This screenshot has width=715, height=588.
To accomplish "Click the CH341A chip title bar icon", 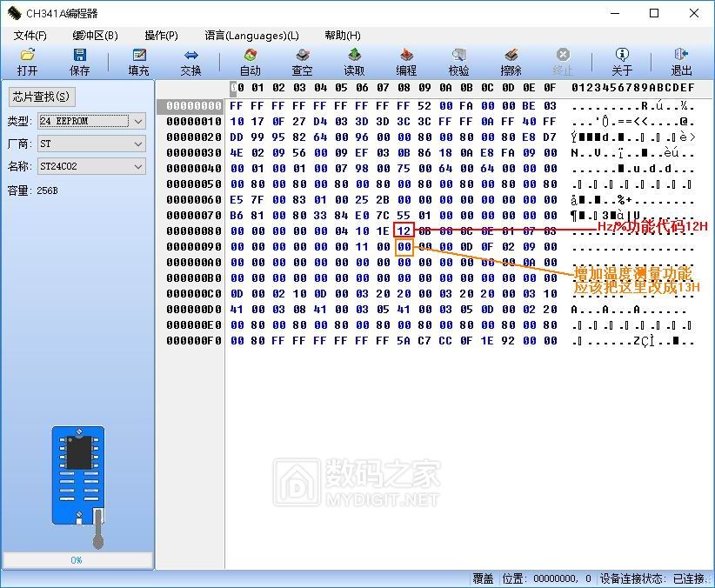I will [14, 13].
